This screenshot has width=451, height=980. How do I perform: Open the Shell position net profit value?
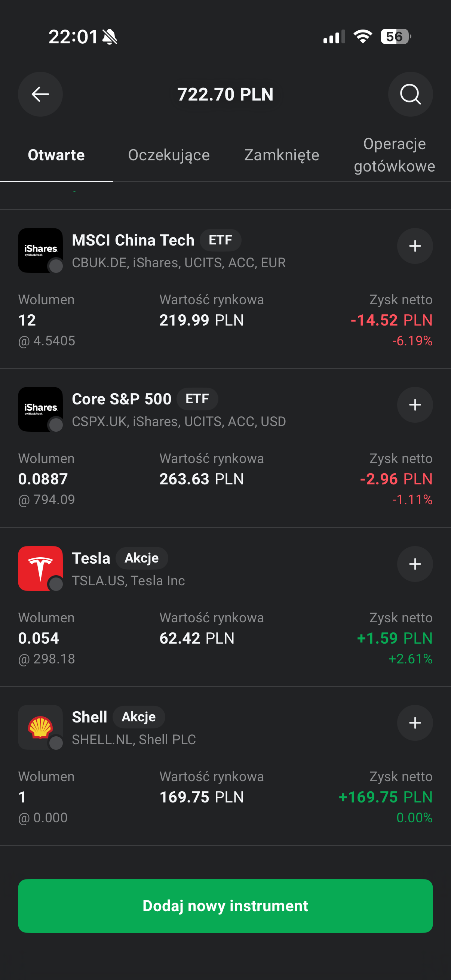(x=386, y=797)
